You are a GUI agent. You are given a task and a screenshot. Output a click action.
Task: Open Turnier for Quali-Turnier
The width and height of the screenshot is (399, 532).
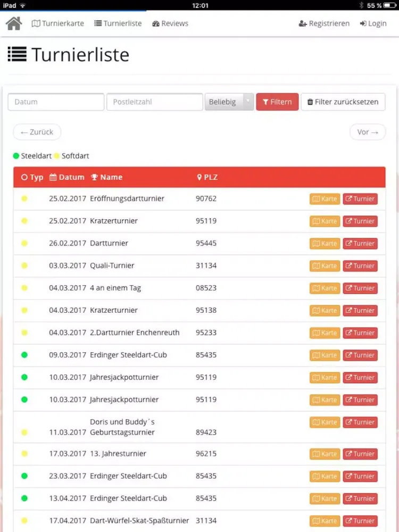coord(360,266)
